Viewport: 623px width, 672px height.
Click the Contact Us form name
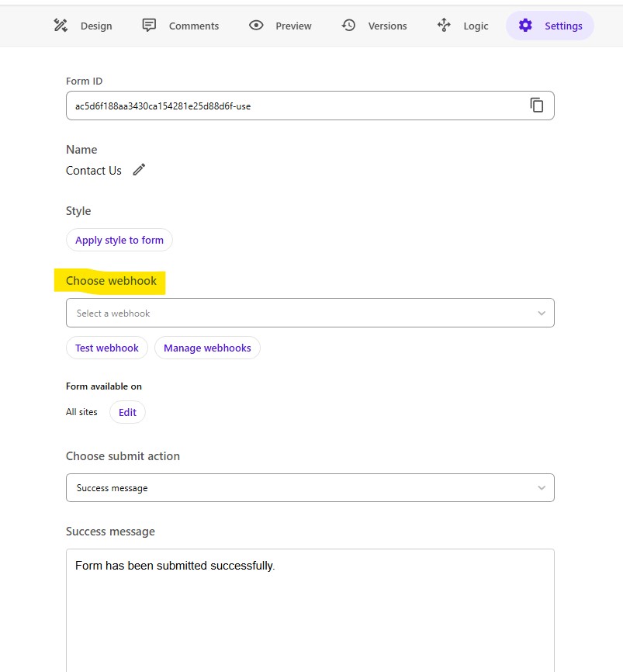94,171
